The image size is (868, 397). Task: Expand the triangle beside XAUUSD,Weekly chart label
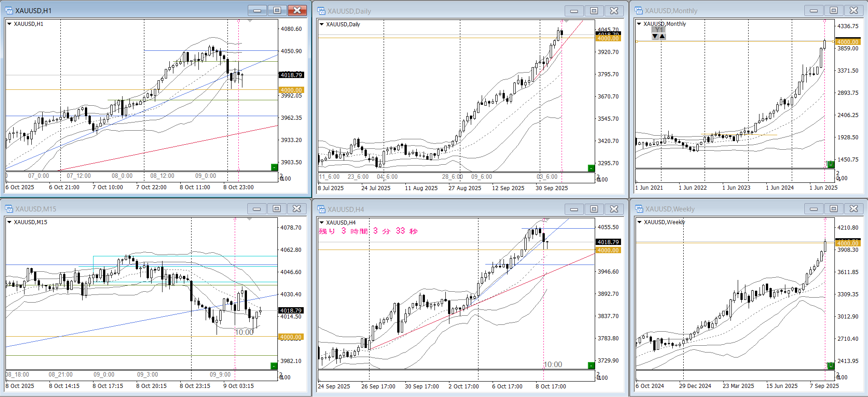coord(639,222)
